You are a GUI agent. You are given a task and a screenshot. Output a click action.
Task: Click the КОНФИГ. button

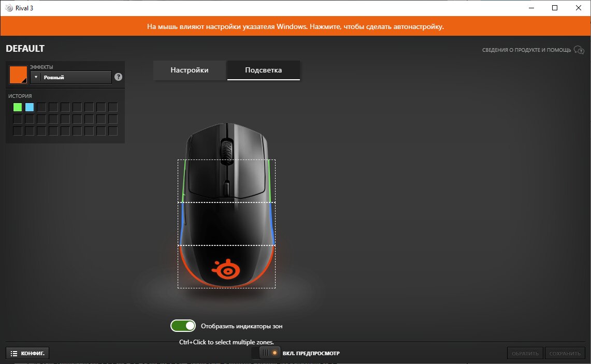[x=27, y=354]
